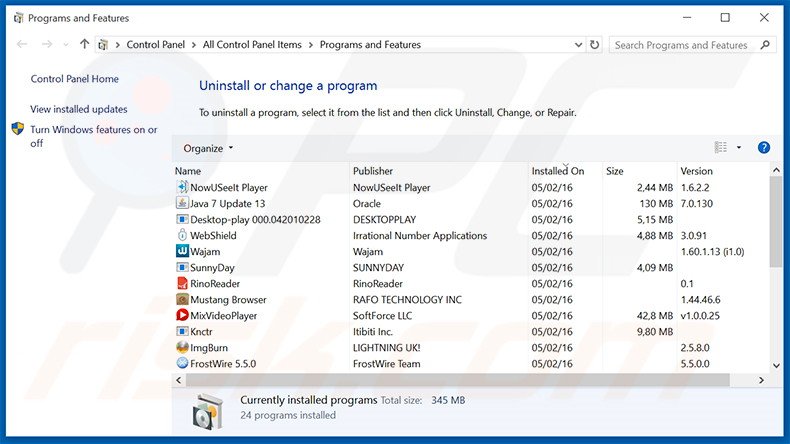The width and height of the screenshot is (790, 444).
Task: Click the NowUSeeIt Player program icon
Action: pos(182,187)
